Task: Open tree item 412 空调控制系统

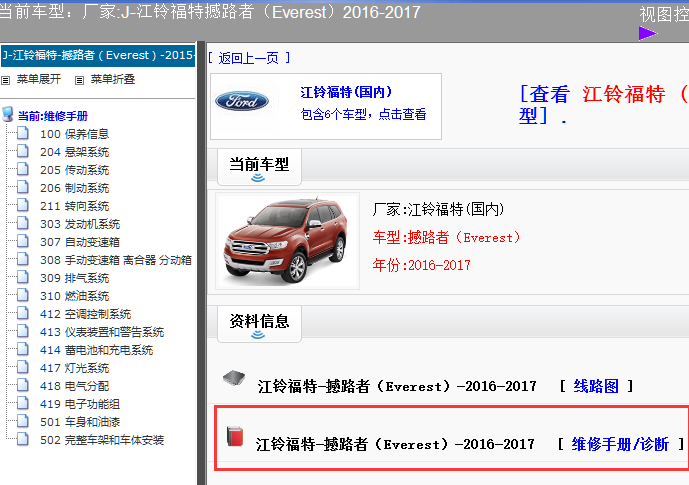Action: point(86,314)
